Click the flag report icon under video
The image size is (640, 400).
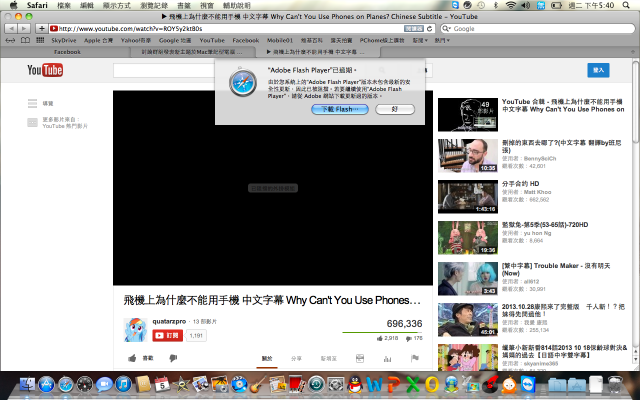(415, 358)
